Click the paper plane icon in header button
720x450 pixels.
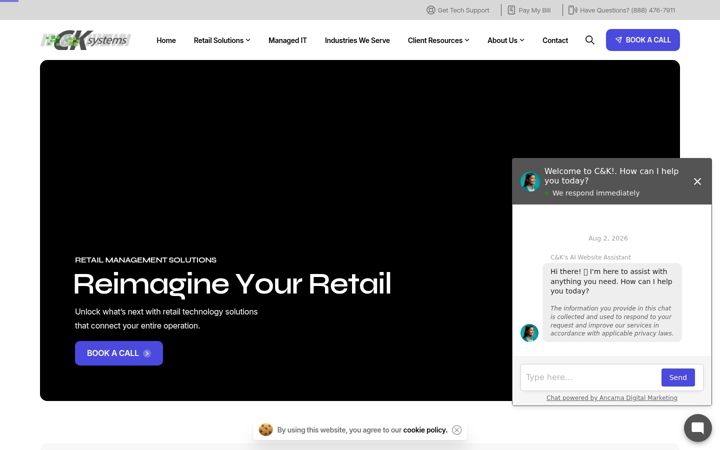click(619, 40)
